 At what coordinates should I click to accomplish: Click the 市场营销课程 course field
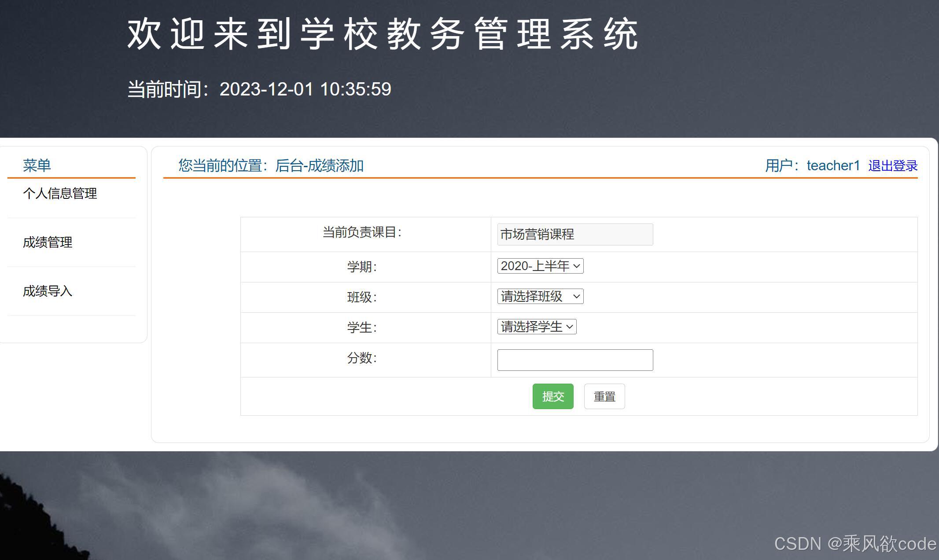tap(575, 234)
